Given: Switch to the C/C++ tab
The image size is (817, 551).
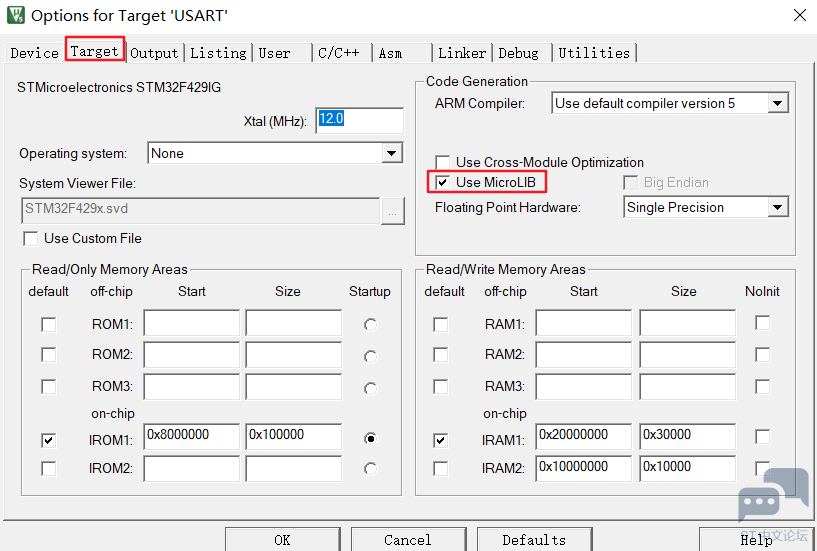Looking at the screenshot, I should [x=339, y=53].
